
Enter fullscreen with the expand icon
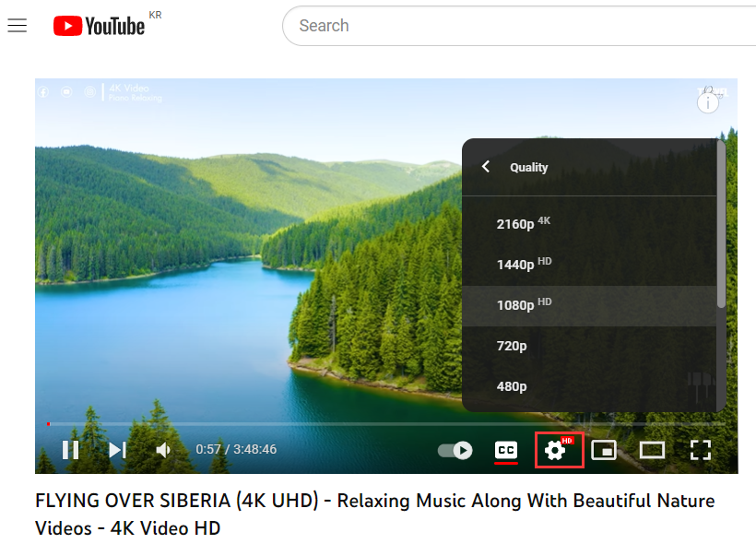click(x=701, y=450)
